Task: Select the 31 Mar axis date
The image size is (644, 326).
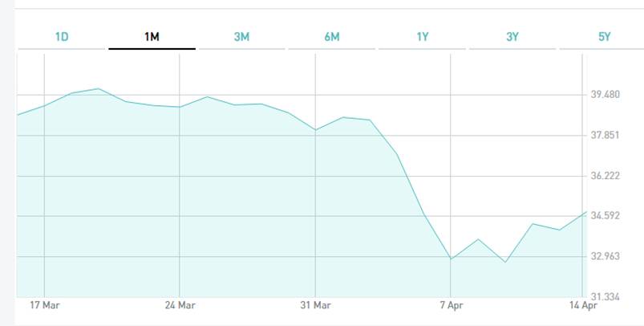Action: 315,306
